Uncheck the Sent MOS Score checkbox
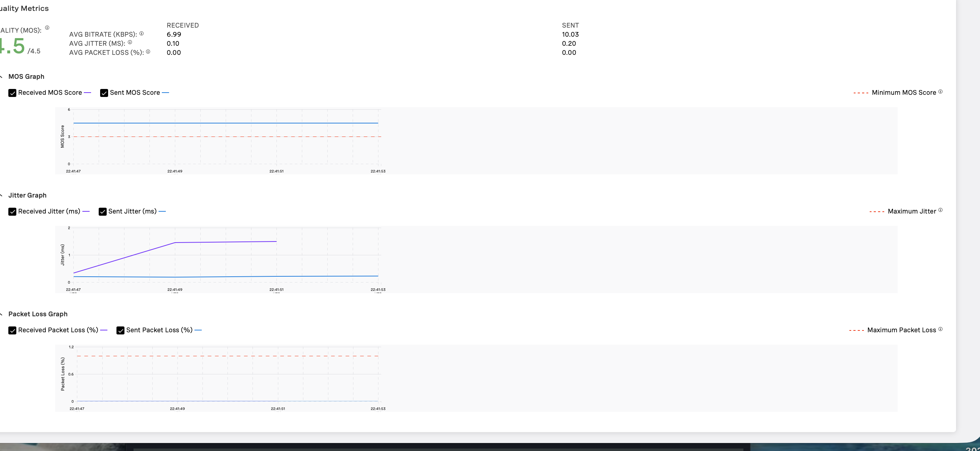This screenshot has height=451, width=980. tap(104, 93)
